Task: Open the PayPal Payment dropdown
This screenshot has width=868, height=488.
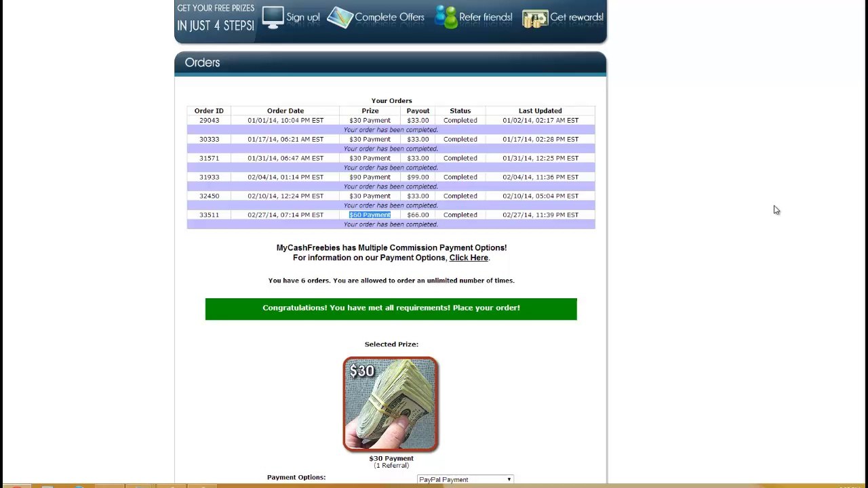Action: pos(465,479)
